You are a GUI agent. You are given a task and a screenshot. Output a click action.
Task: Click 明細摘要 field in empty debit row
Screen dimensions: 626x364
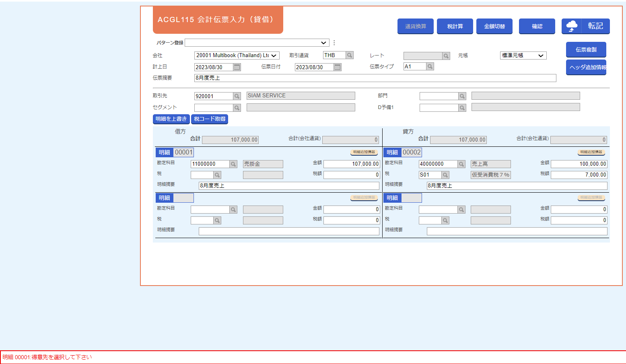pyautogui.click(x=289, y=231)
